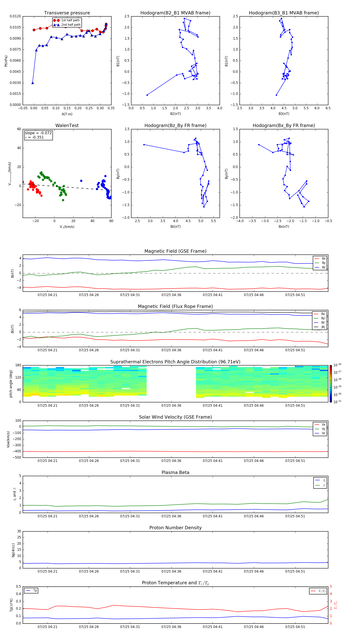Image resolution: width=351 pixels, height=644 pixels.
Task: Click the lowest blue triangle in Transverse pressure
Action: coord(33,83)
